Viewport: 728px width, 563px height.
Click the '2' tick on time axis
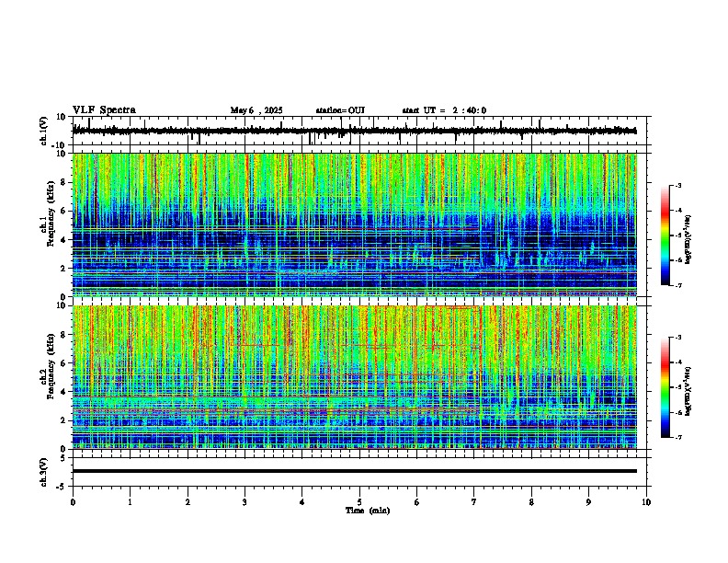188,501
